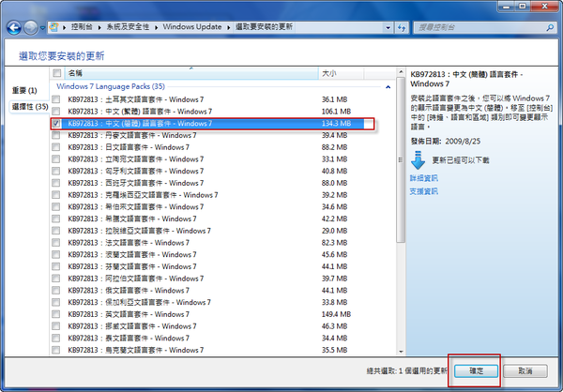Click the 取消 button to cancel
This screenshot has height=392, width=563.
(525, 371)
